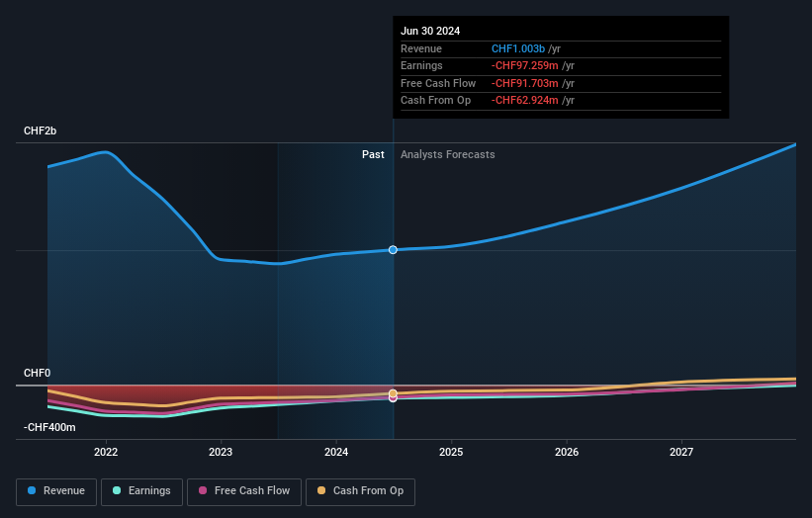Click the Free Cash Flow row label in tooltip
Image resolution: width=812 pixels, height=518 pixels.
click(x=438, y=83)
